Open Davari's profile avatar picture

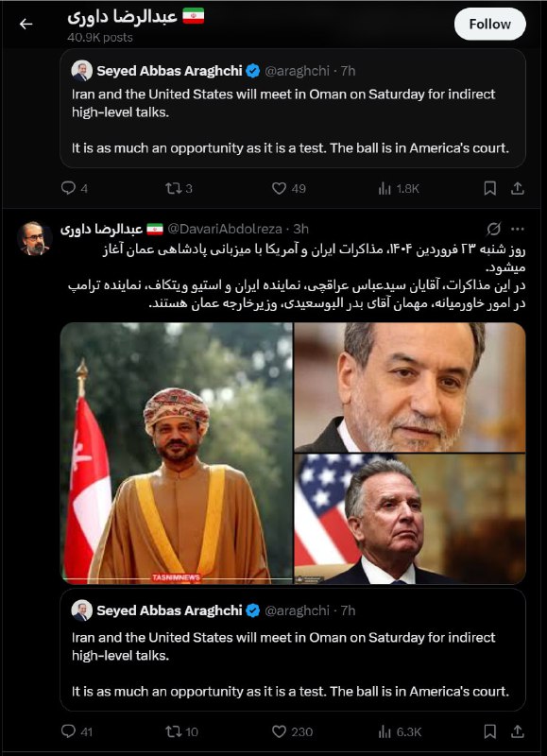click(x=35, y=238)
